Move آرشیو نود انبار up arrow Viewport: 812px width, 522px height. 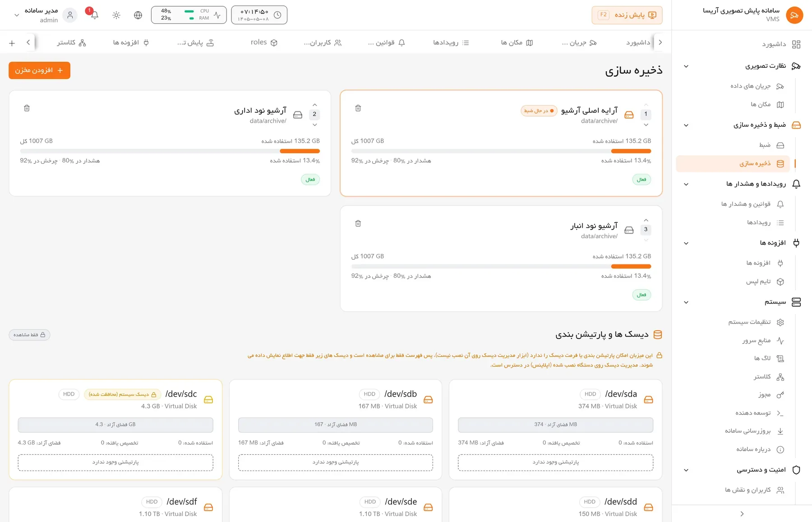coord(646,220)
